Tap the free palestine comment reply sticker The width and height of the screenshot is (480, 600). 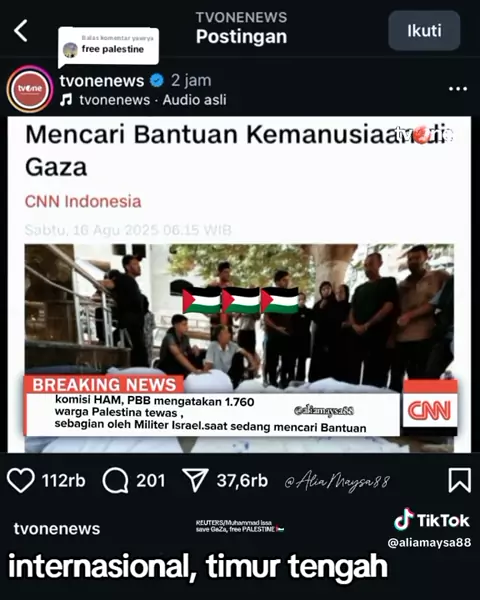pyautogui.click(x=109, y=46)
